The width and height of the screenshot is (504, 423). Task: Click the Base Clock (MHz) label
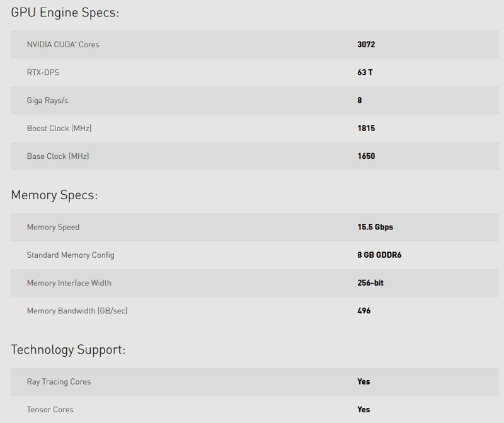[x=58, y=156]
